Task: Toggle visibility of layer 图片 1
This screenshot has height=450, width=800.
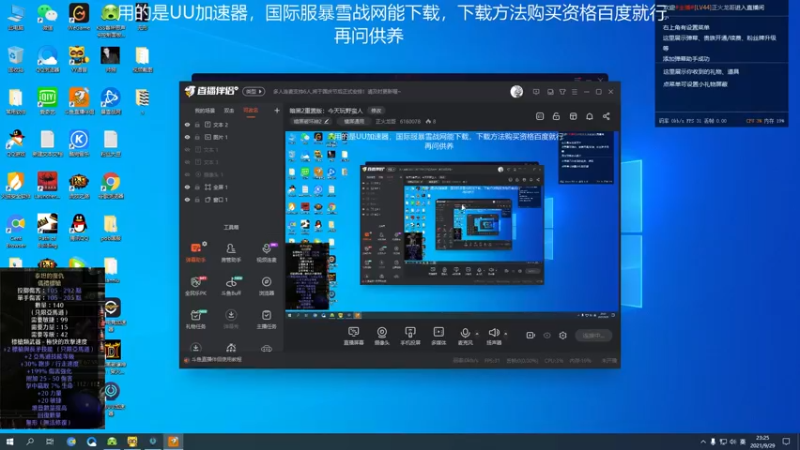Action: click(187, 137)
